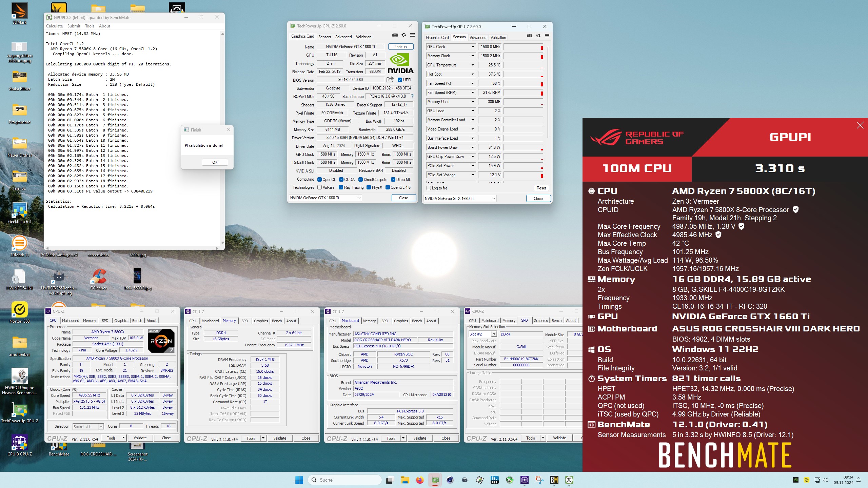
Task: Click Close in CPU-Z Memory window
Action: click(x=306, y=438)
